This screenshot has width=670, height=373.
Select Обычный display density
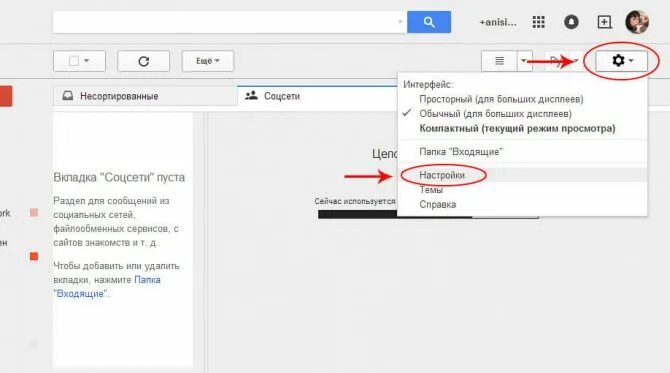[x=495, y=114]
